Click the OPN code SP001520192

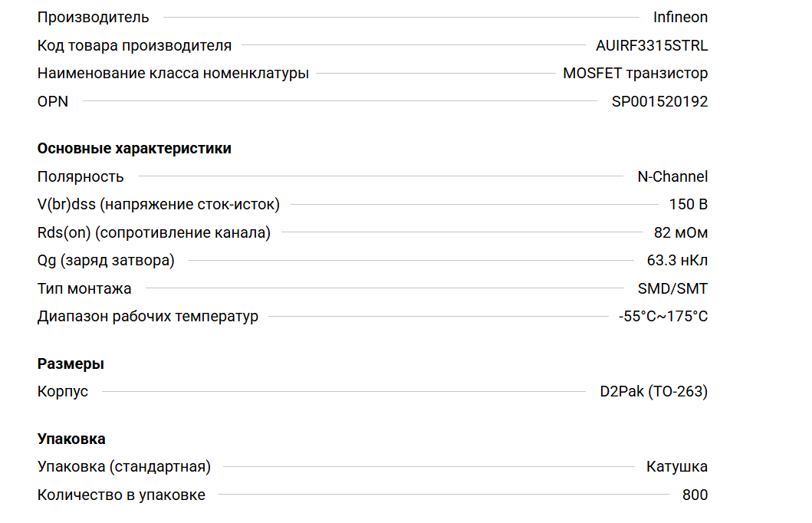(659, 101)
